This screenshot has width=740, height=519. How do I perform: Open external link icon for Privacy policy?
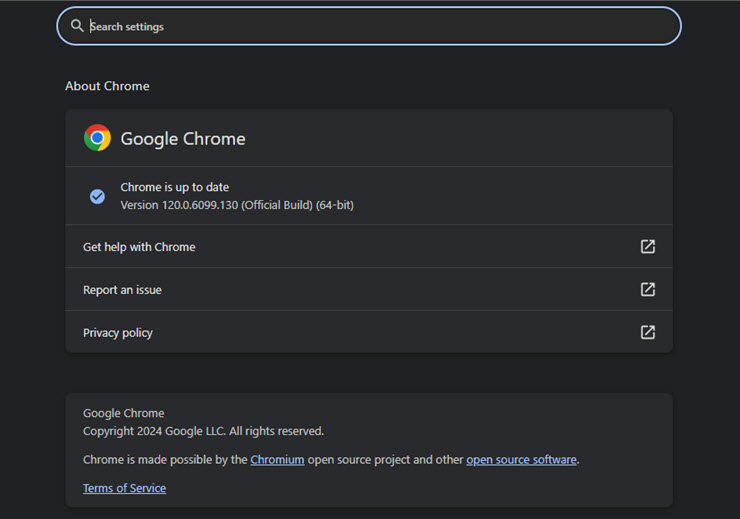pyautogui.click(x=648, y=332)
